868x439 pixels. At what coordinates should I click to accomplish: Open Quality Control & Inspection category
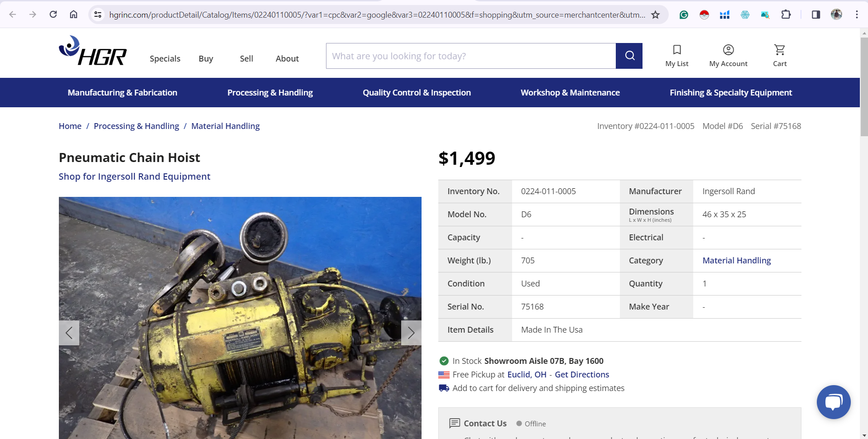point(417,92)
